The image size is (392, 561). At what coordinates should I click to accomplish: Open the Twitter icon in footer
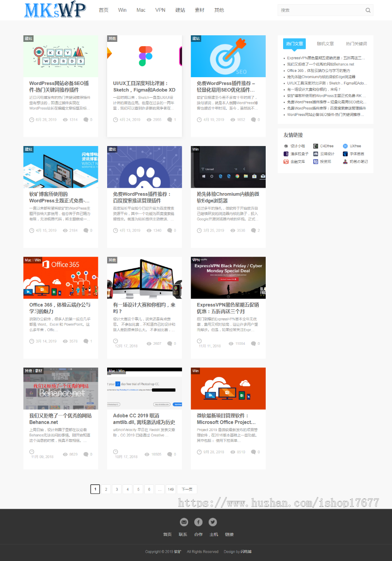click(x=213, y=522)
